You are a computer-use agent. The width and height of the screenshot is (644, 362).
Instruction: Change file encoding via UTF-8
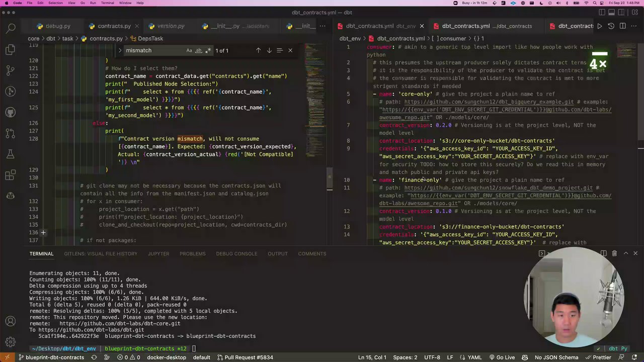[x=432, y=357]
